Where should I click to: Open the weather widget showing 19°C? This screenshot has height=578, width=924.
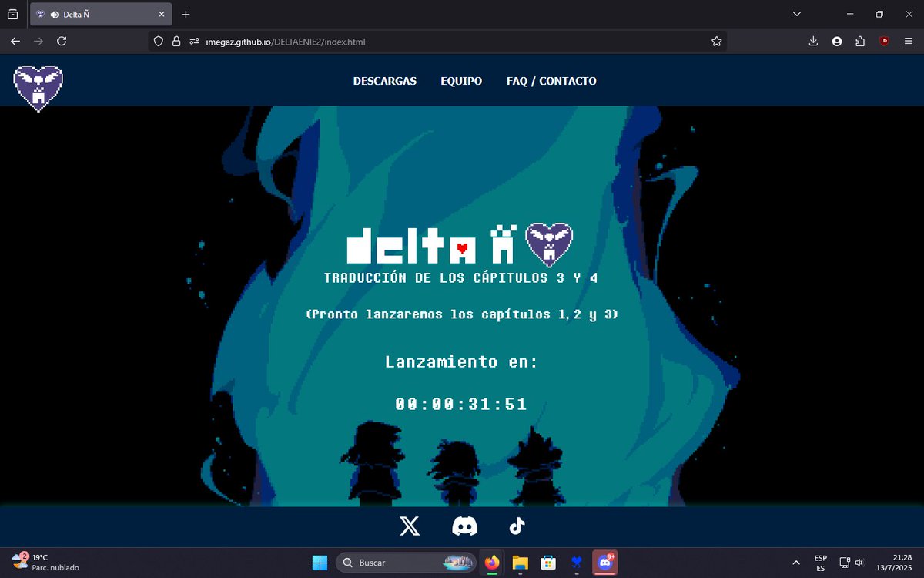coord(46,562)
